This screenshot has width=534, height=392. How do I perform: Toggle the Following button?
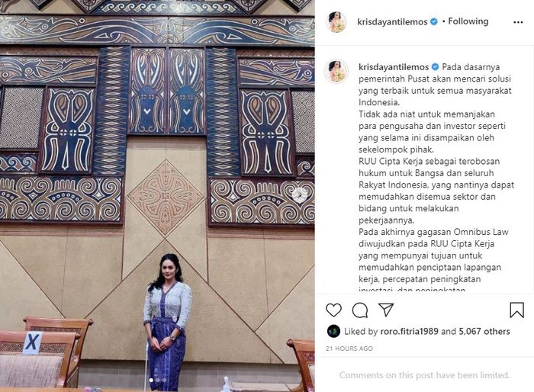coord(468,21)
